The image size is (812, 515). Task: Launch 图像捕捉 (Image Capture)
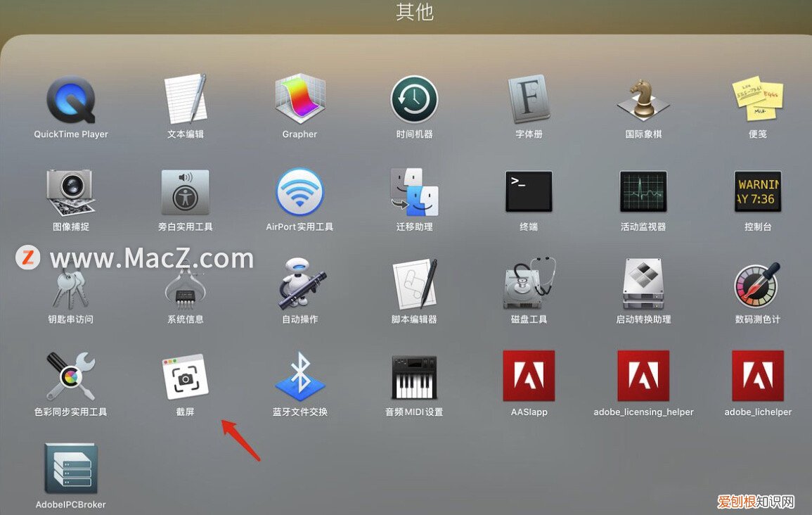[70, 191]
